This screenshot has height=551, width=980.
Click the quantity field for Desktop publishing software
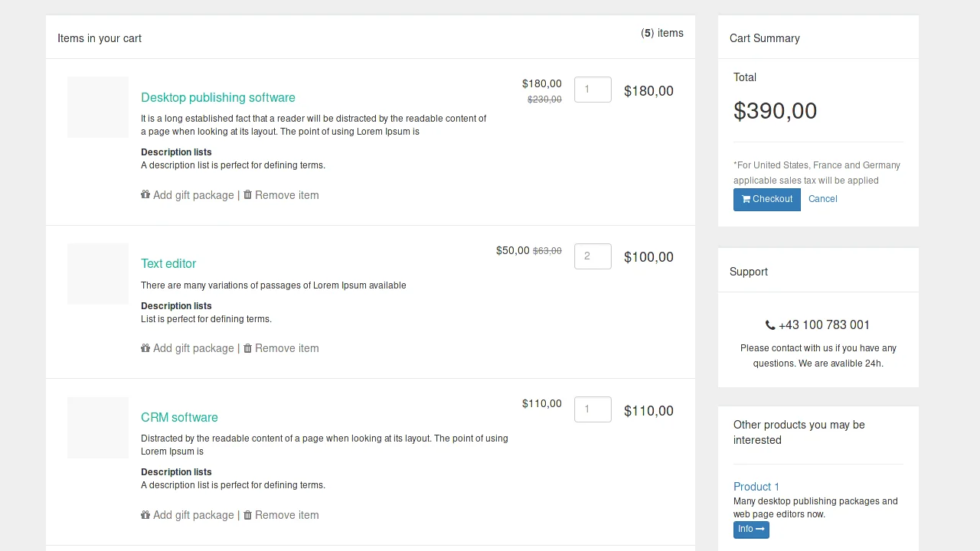click(x=593, y=90)
